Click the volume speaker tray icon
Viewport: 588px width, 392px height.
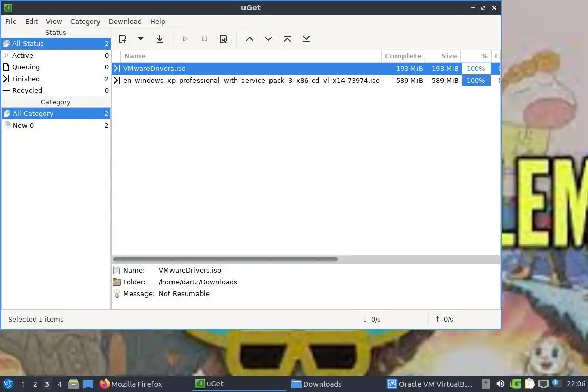(500, 384)
